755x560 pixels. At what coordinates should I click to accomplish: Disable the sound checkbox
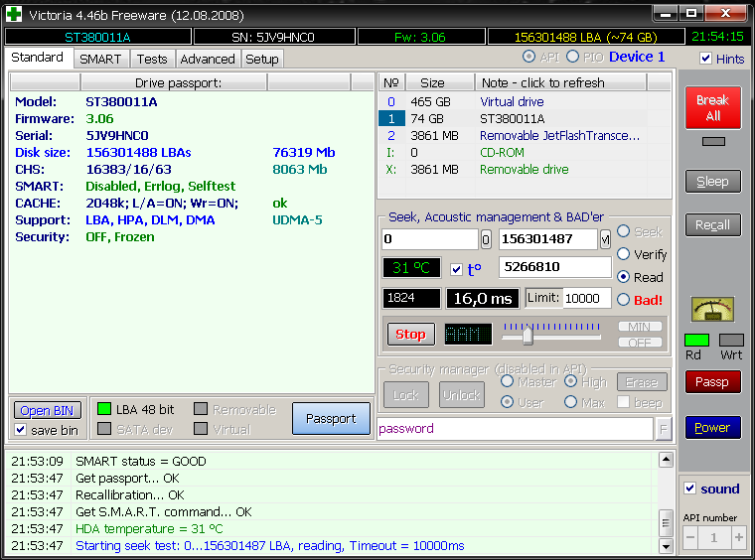tap(690, 489)
